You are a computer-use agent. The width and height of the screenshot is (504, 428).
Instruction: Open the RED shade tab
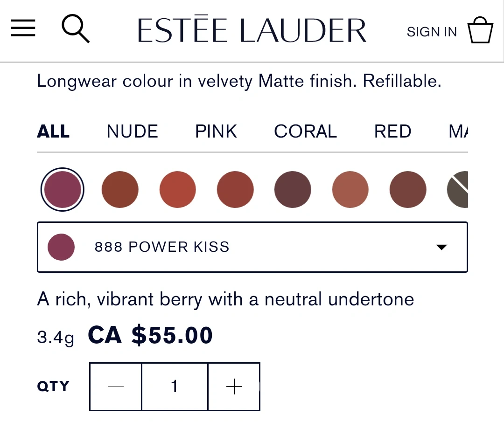(392, 131)
